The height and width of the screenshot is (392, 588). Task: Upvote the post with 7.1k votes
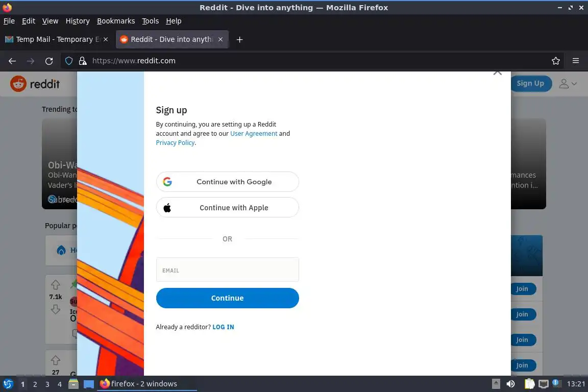click(56, 285)
